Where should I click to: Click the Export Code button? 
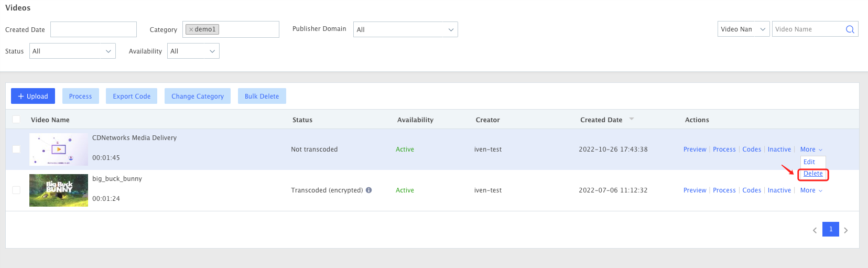132,96
